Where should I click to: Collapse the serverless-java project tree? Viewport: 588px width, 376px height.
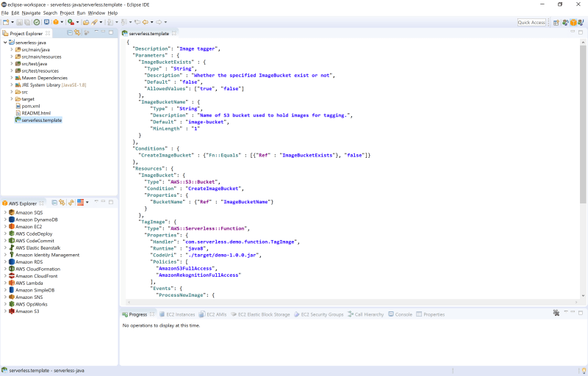4,43
